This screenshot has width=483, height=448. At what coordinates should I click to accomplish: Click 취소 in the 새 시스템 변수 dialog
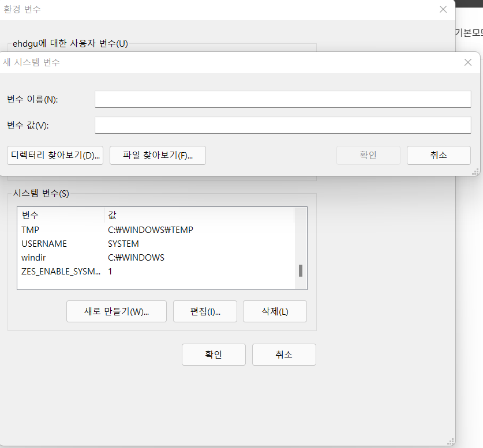point(439,155)
